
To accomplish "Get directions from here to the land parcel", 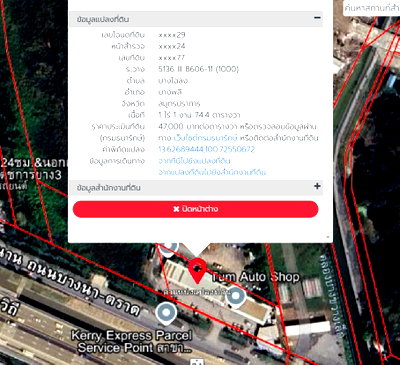I will [x=194, y=161].
